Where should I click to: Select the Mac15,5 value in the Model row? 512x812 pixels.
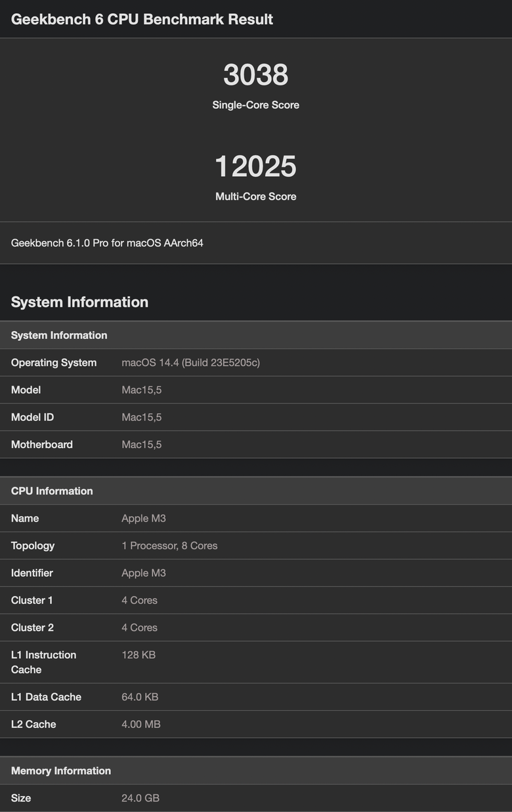(x=142, y=390)
